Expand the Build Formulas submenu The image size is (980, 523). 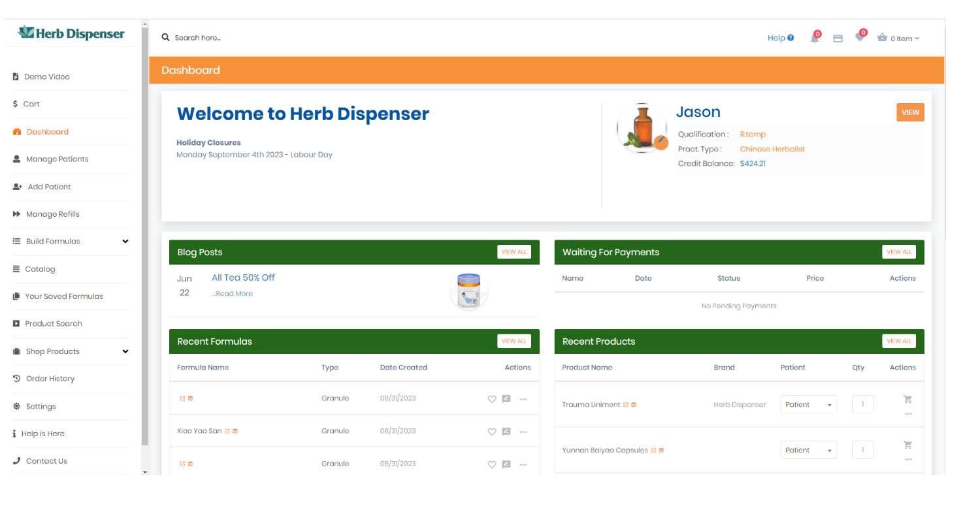click(125, 241)
